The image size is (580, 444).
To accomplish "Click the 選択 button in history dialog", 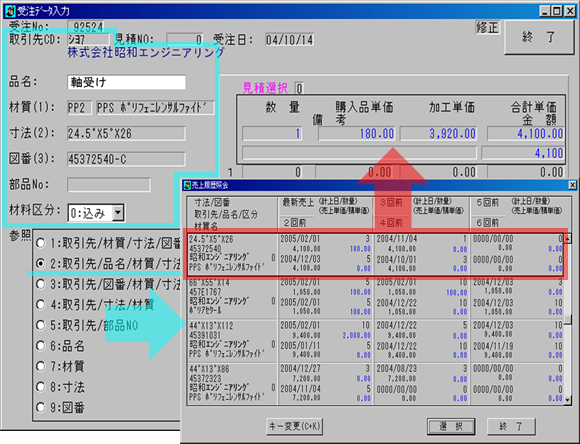I will click(x=451, y=427).
